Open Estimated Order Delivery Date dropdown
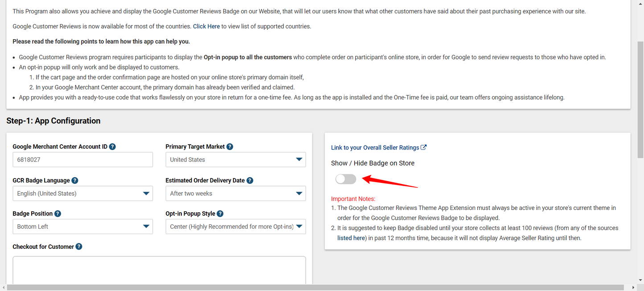 (235, 194)
